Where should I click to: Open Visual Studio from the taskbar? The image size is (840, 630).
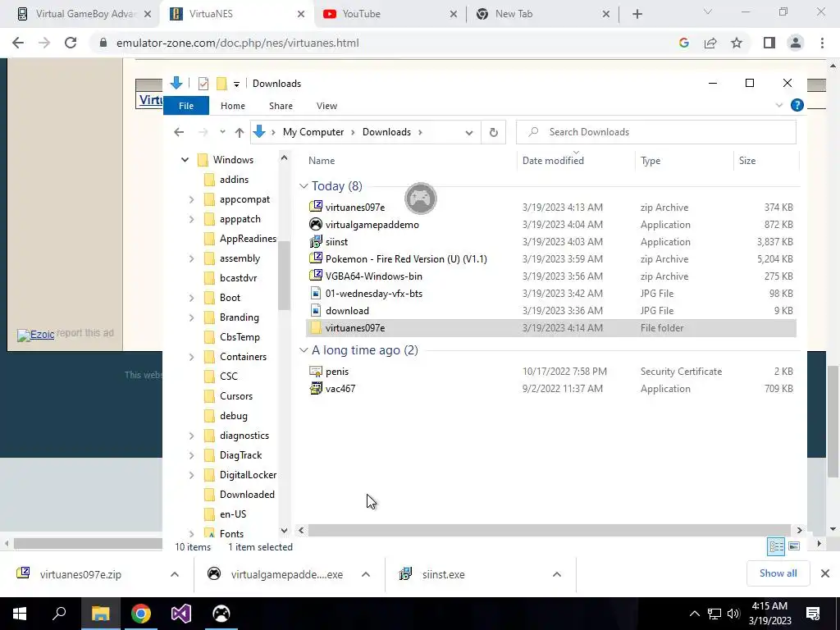[x=181, y=614]
